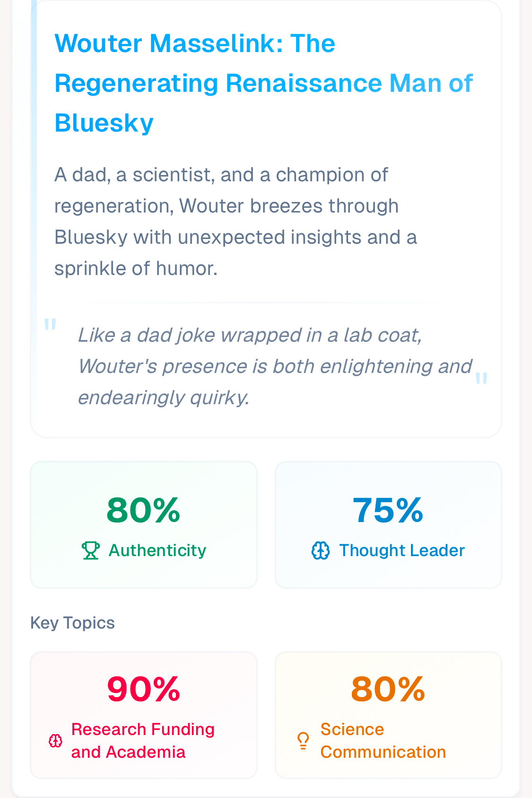The width and height of the screenshot is (532, 798).
Task: Click the red brain icon beside Research Funding
Action: click(x=56, y=741)
